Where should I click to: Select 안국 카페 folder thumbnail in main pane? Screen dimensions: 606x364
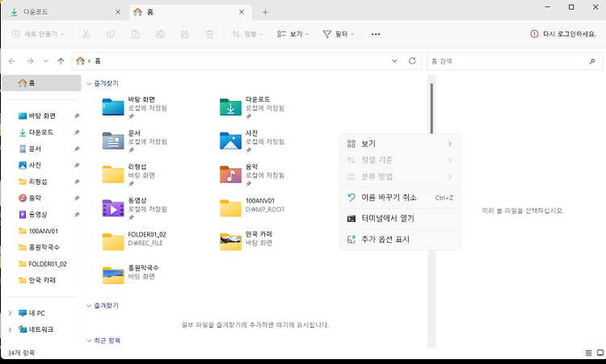(230, 242)
